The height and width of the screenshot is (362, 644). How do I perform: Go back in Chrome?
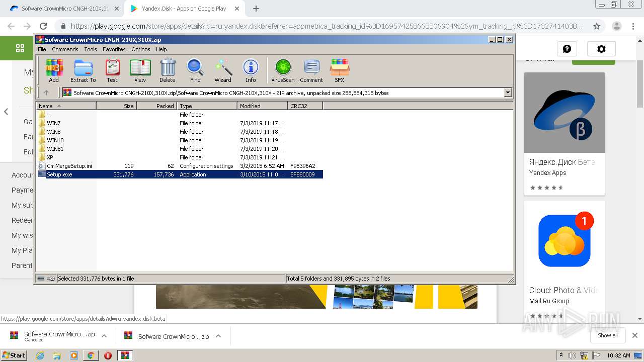click(x=11, y=26)
